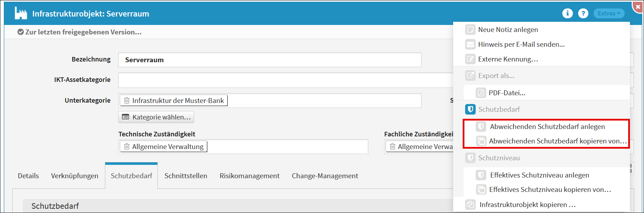Screen dimensions: 644x213
Task: Open the Extras dropdown menu
Action: (x=609, y=13)
